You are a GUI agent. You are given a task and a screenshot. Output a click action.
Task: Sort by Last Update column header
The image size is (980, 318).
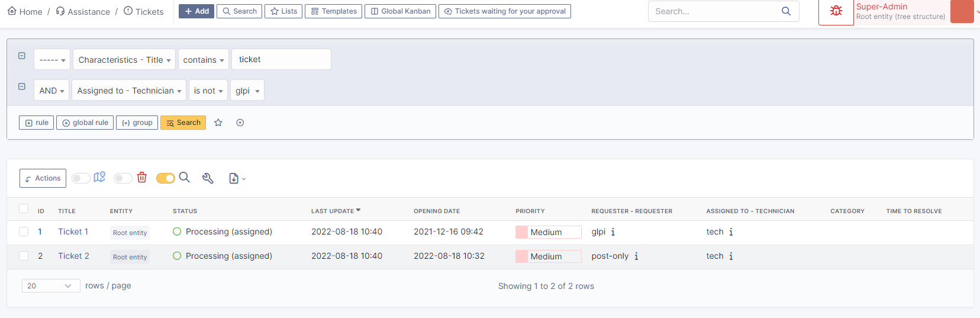point(336,211)
